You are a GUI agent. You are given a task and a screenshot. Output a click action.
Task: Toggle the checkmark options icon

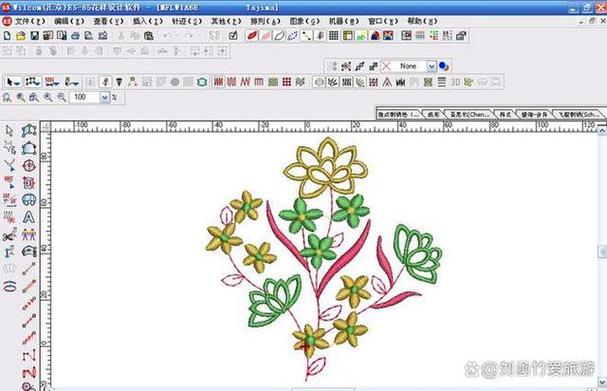[233, 36]
